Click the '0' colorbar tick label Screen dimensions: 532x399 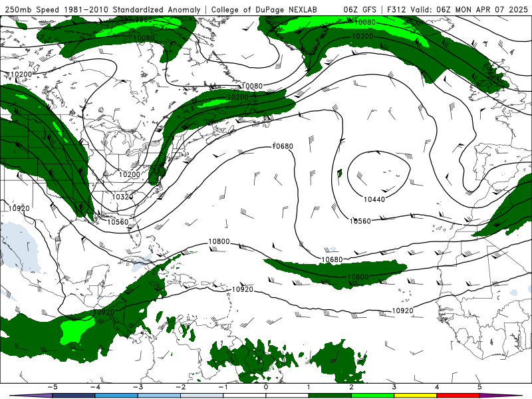(x=266, y=387)
